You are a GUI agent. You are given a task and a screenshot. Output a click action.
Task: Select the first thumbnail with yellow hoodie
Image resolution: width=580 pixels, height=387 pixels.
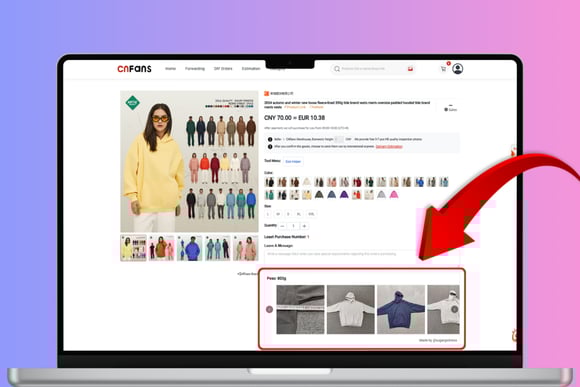click(x=133, y=248)
